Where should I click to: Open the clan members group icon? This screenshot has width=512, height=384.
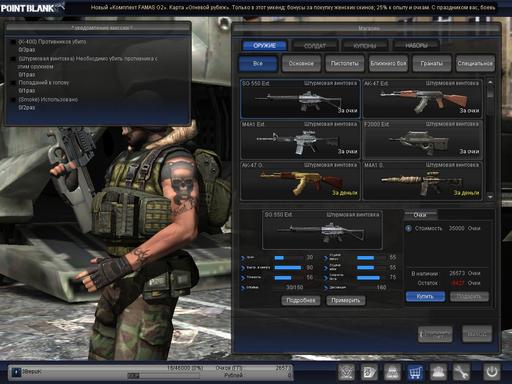click(x=438, y=372)
